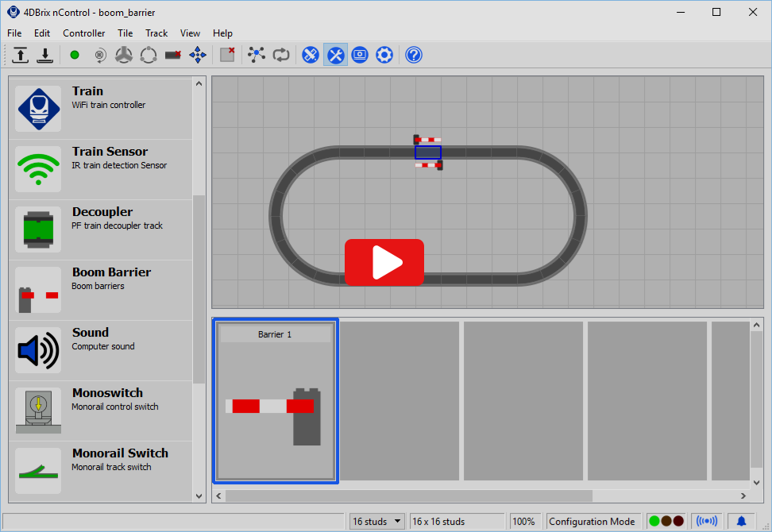Click the green dot toolbar icon
Viewport: 772px width, 532px height.
tap(75, 55)
